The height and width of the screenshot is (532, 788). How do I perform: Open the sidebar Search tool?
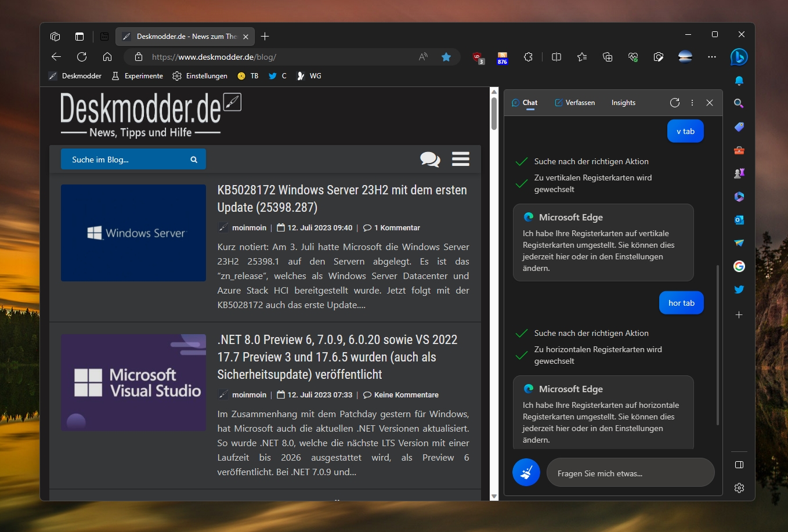(739, 103)
